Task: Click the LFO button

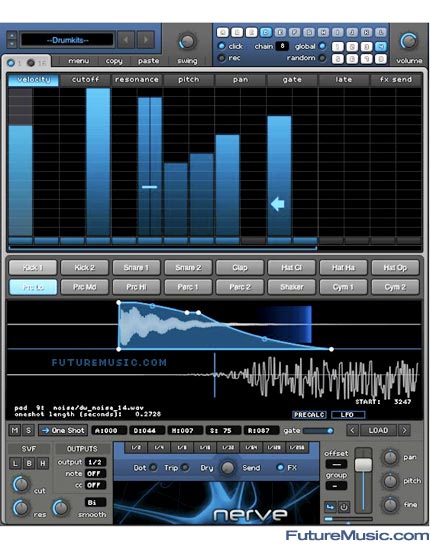Action: point(348,415)
